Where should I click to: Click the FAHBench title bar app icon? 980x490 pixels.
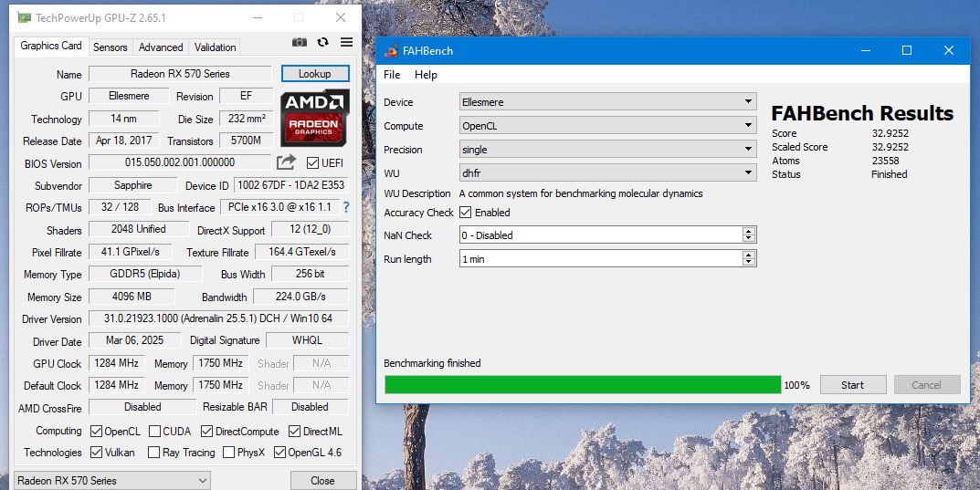(x=391, y=50)
